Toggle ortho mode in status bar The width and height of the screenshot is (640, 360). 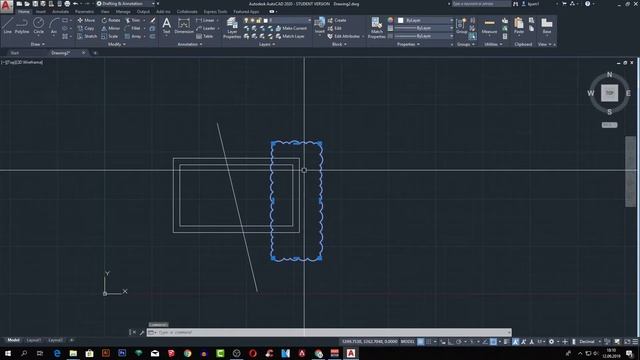[451, 342]
